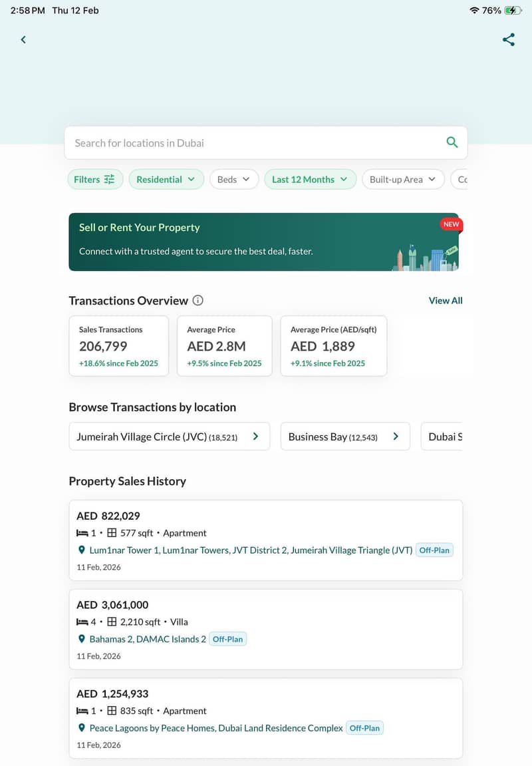
Task: Expand the Residential dropdown
Action: click(x=166, y=179)
